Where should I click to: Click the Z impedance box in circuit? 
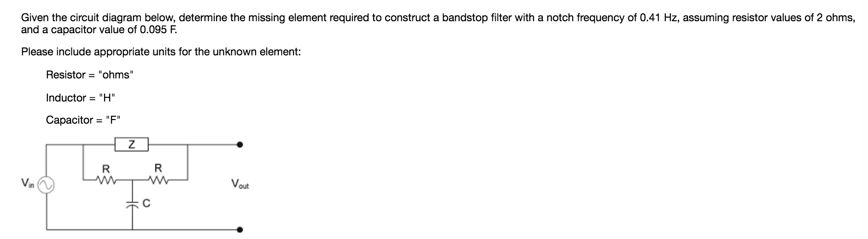[x=131, y=145]
